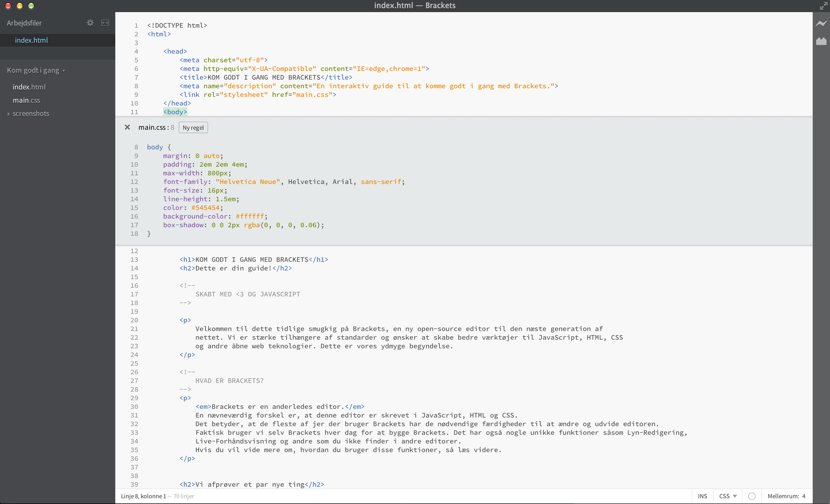Expand the screenshots folder

point(30,114)
